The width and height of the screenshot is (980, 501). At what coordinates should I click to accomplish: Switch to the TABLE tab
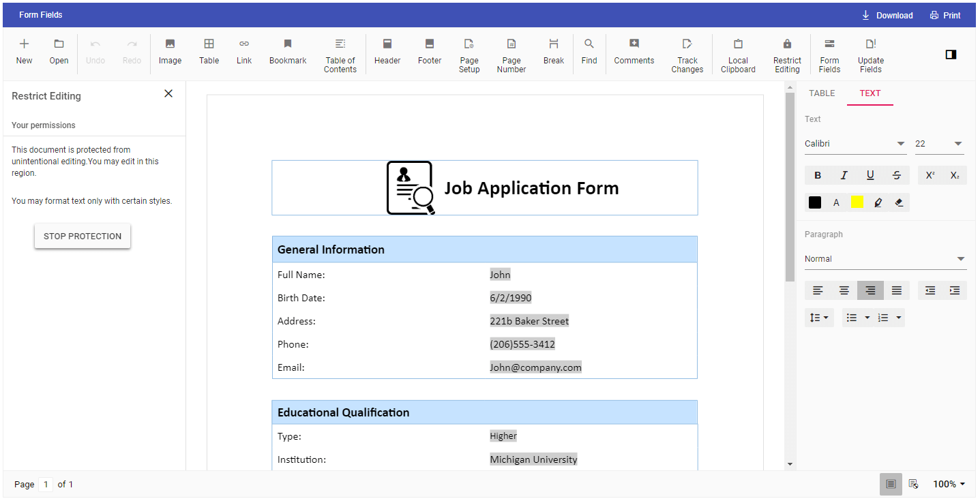click(x=822, y=93)
